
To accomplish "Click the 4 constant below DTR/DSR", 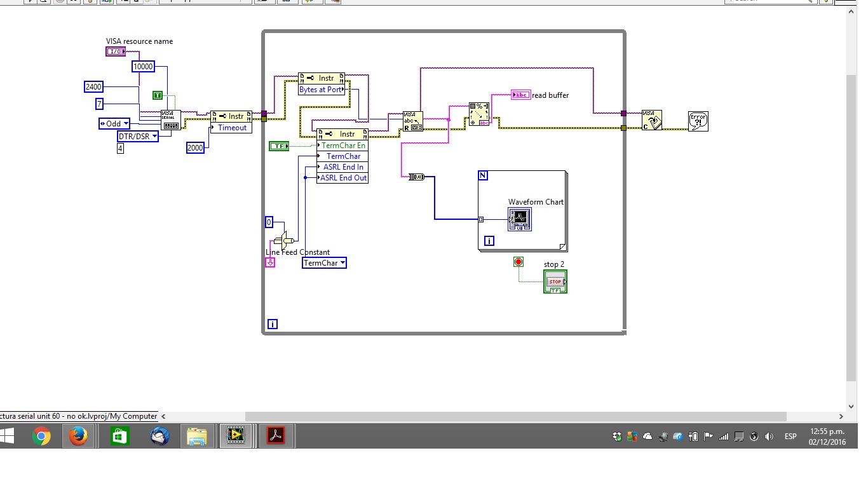I will [x=120, y=149].
